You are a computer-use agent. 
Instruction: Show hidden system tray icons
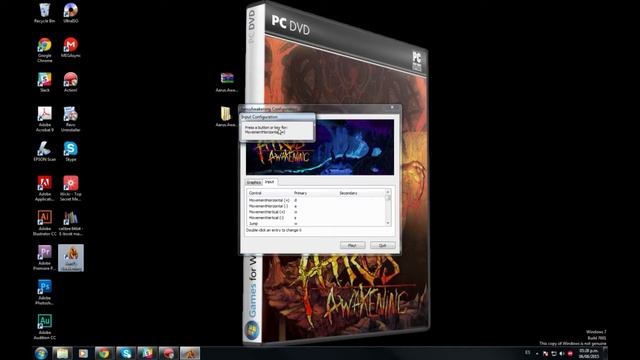coord(537,353)
